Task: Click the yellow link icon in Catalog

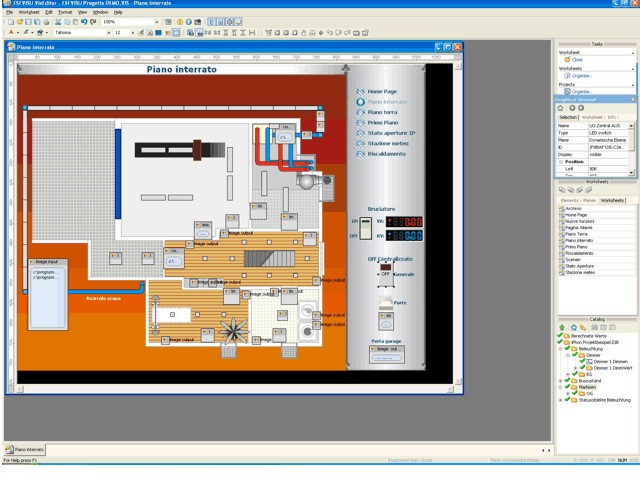Action: point(582,327)
